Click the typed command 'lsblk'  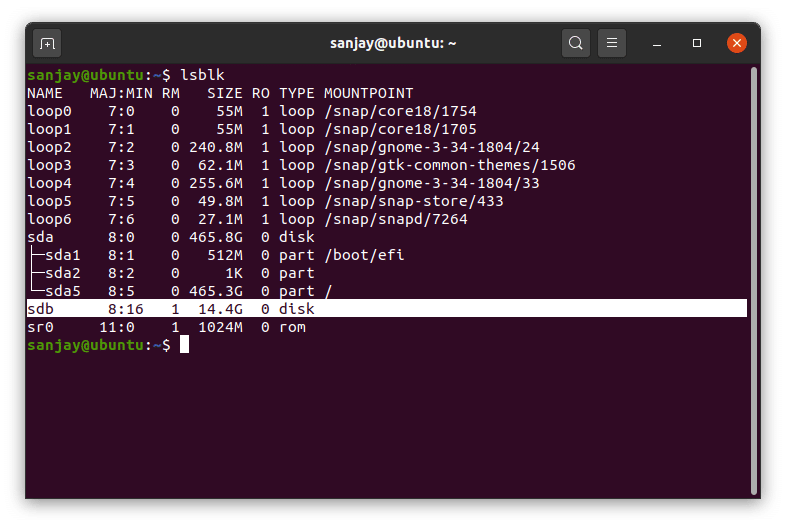[203, 75]
